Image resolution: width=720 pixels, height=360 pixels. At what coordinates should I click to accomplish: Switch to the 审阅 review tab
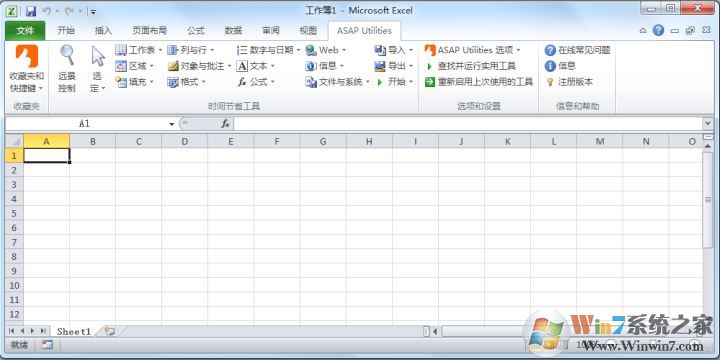(271, 31)
